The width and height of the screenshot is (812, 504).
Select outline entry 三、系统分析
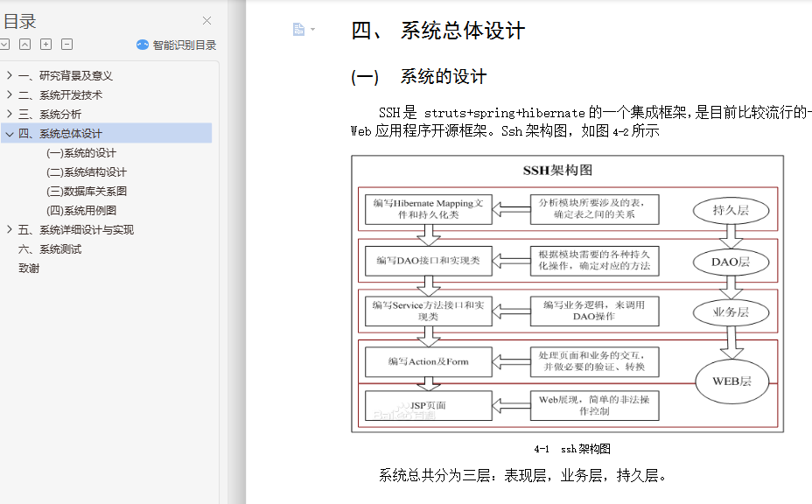tap(50, 114)
